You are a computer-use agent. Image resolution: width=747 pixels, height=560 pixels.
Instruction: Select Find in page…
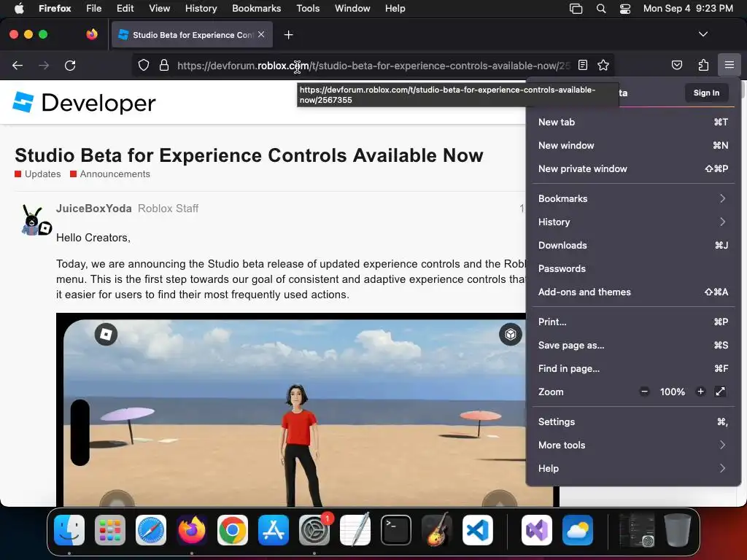[x=633, y=368]
